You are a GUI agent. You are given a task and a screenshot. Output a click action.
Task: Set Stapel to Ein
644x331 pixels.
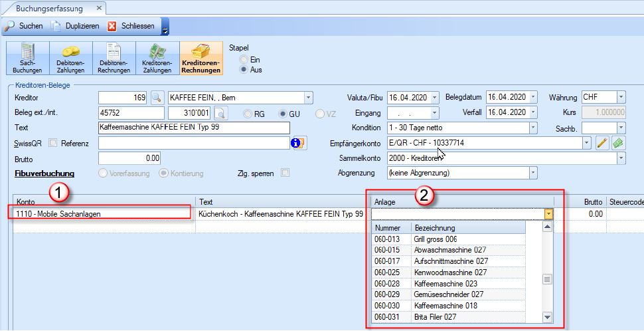[x=244, y=59]
